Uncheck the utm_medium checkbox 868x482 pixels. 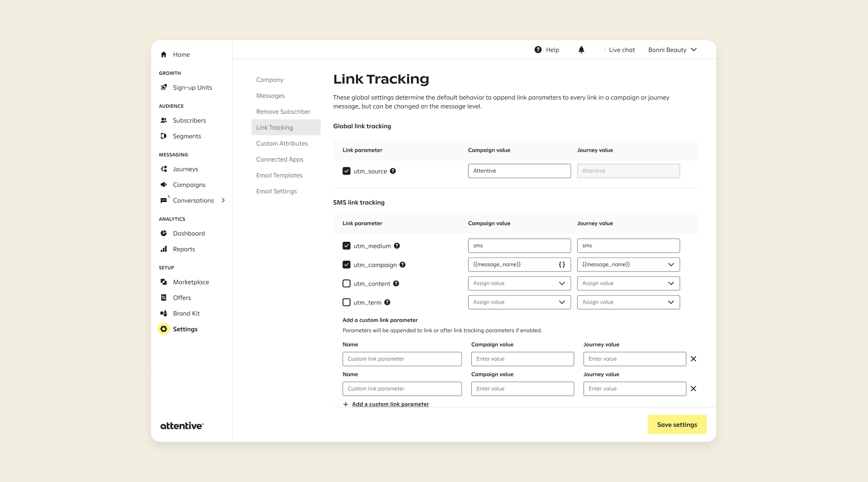click(x=346, y=246)
